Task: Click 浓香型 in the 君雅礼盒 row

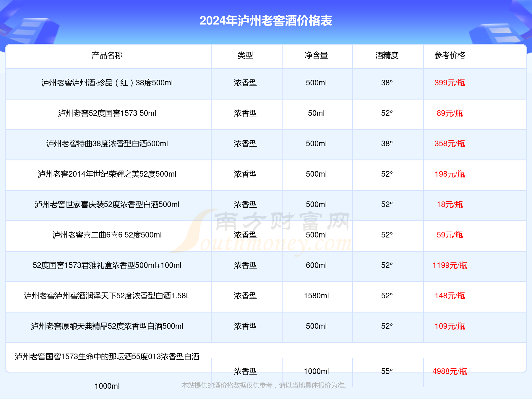Action: coord(245,265)
